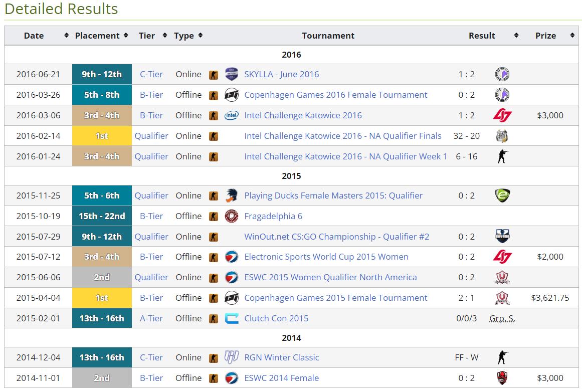Click C-Tier link in 2014-12-04 row
The height and width of the screenshot is (392, 582).
coord(151,357)
